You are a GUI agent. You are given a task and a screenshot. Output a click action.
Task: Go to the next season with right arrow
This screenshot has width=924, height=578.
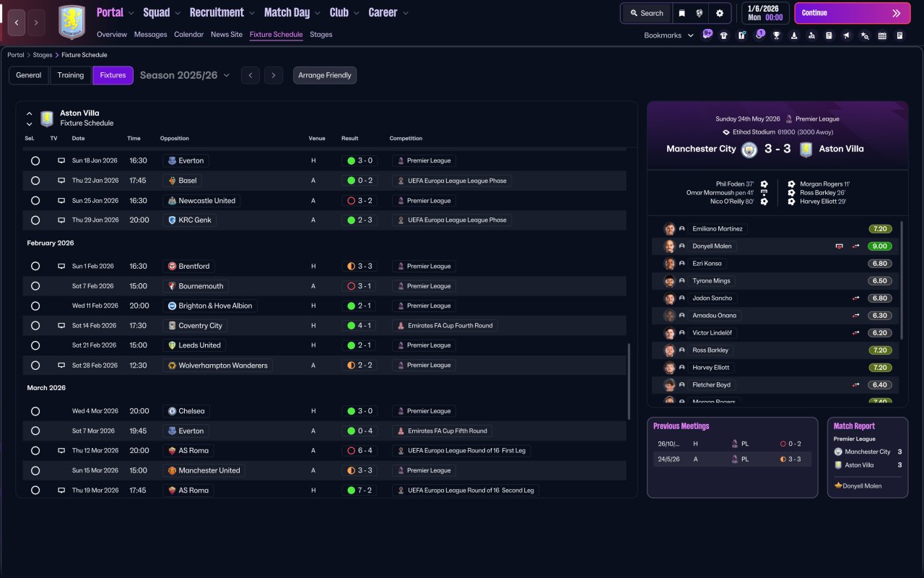[273, 75]
